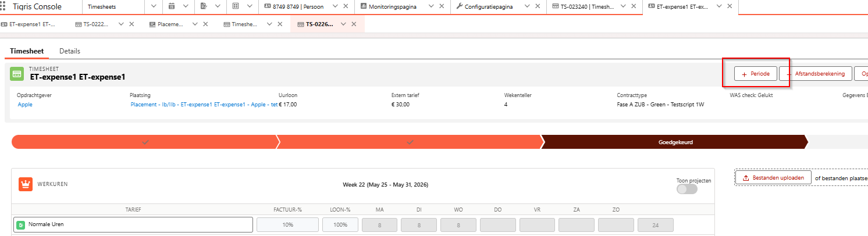Select the Goedgekeurd stage in path bar
The height and width of the screenshot is (236, 868).
click(x=675, y=142)
